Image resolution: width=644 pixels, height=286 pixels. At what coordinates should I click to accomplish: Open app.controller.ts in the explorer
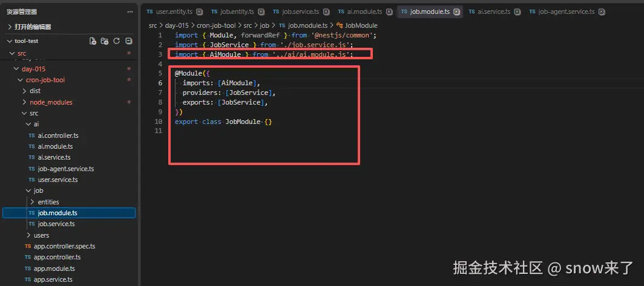point(57,257)
